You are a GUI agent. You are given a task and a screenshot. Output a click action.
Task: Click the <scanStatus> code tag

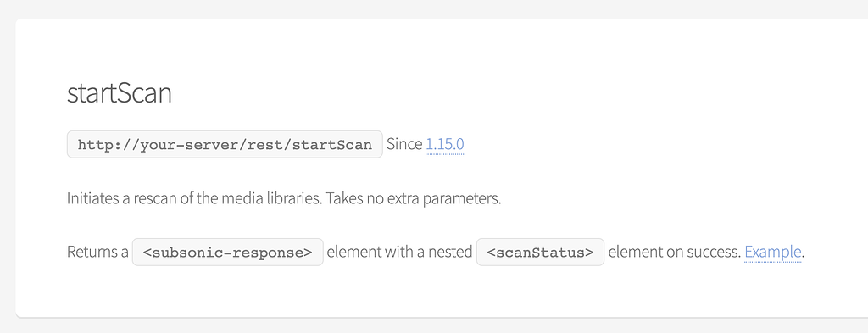tap(540, 253)
